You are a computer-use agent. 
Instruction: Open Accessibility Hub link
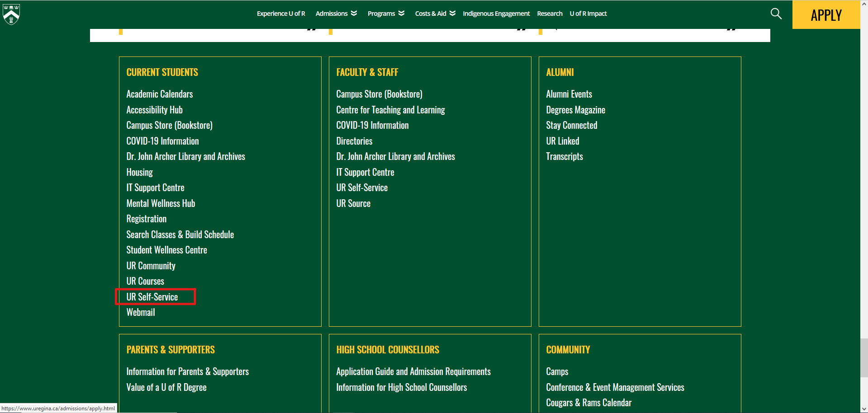coord(155,110)
